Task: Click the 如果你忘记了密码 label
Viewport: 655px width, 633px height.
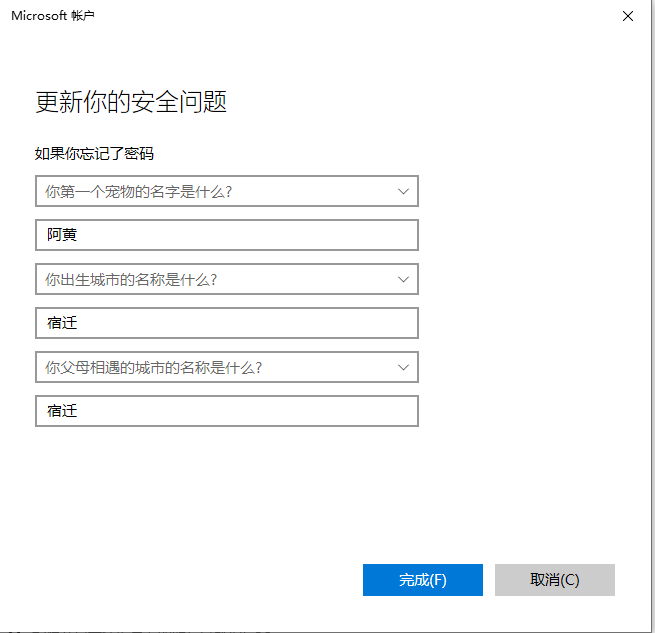Action: click(x=94, y=154)
